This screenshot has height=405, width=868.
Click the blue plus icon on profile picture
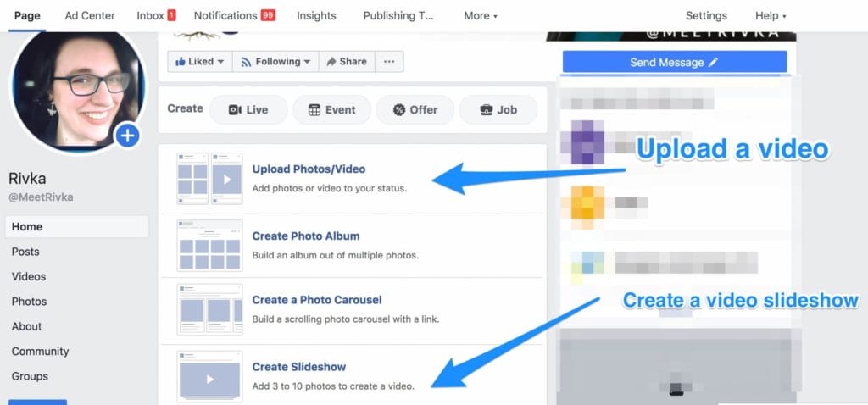click(x=127, y=135)
